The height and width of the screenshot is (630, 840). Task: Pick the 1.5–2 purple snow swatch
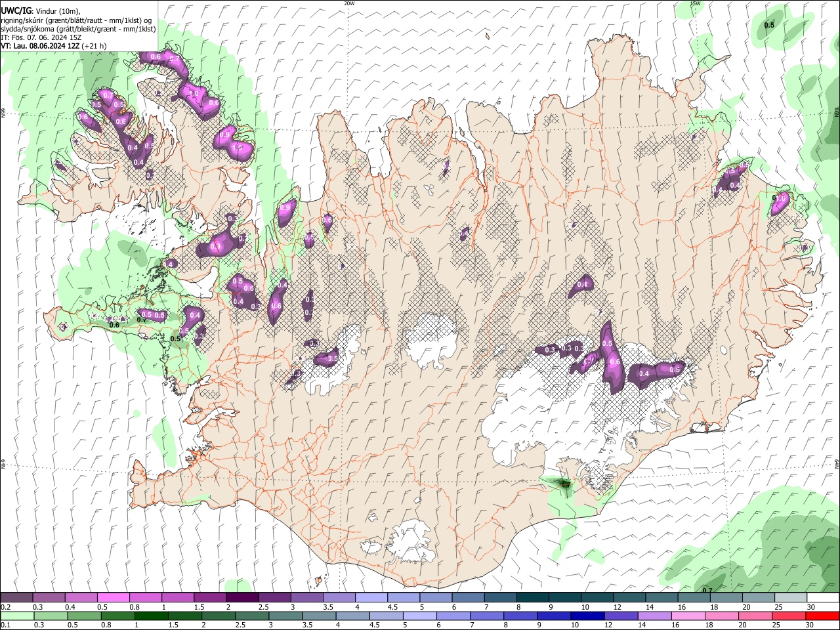[209, 598]
